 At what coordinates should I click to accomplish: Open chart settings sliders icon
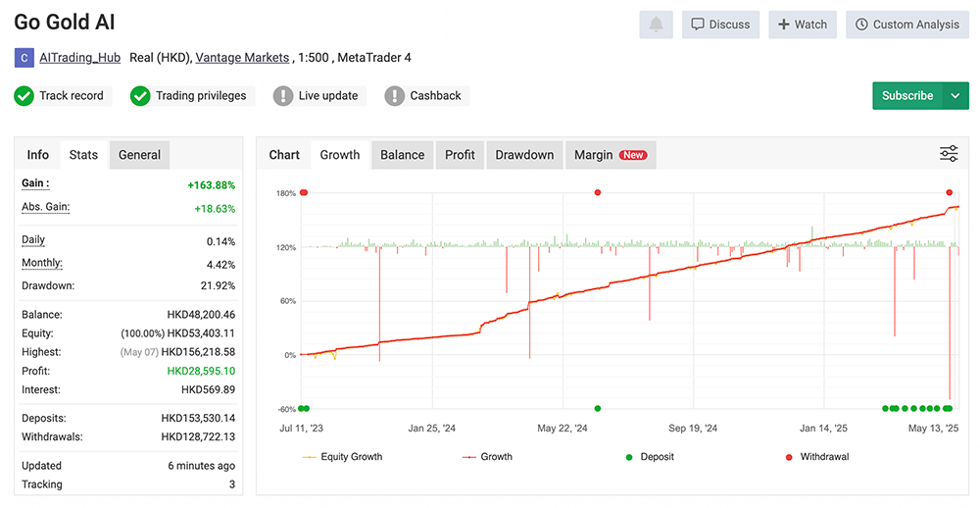pos(949,154)
